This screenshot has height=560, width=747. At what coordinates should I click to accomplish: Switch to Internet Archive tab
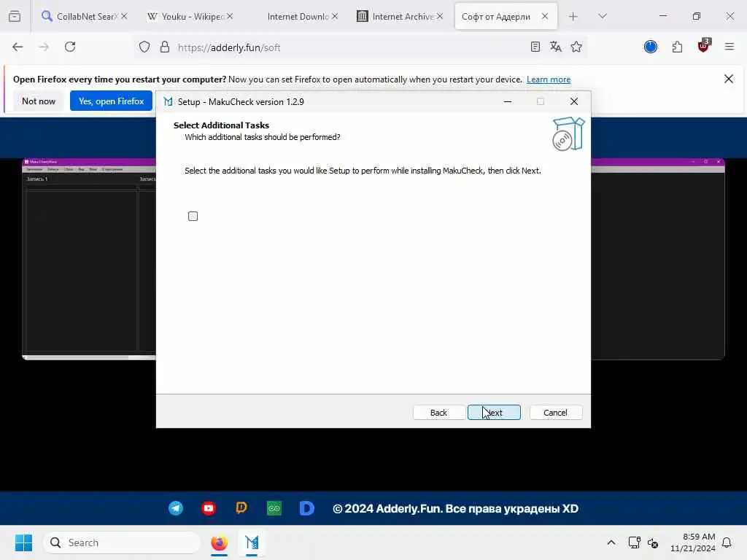tap(399, 16)
